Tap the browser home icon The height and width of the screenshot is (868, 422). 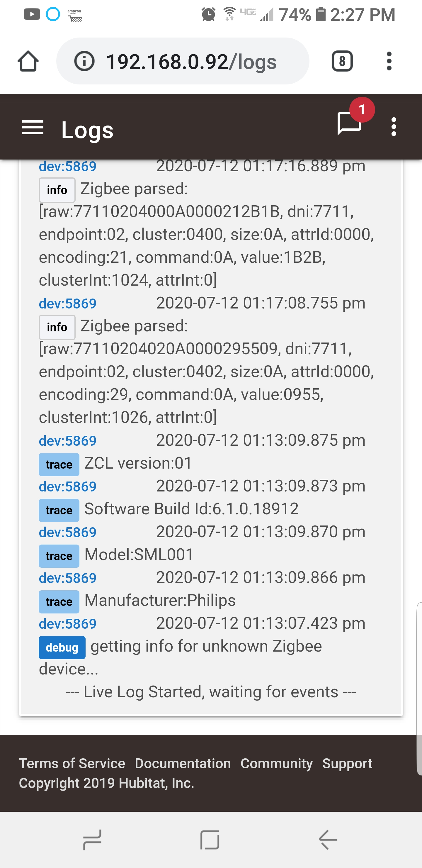click(28, 61)
